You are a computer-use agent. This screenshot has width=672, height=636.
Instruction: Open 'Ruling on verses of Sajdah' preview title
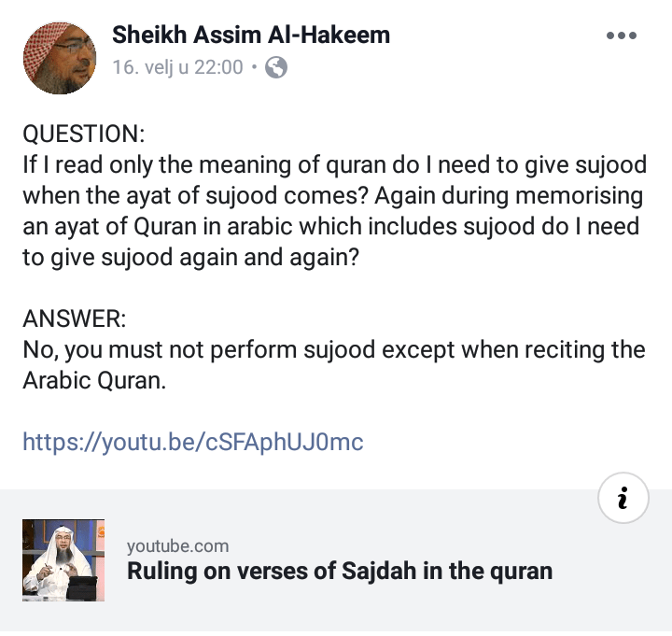(x=340, y=571)
